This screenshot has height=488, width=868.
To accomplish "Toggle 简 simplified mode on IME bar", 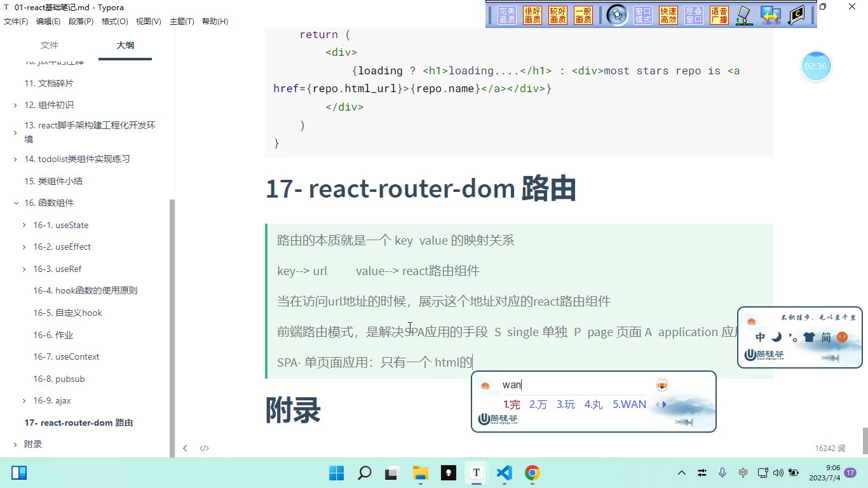I will tap(826, 337).
